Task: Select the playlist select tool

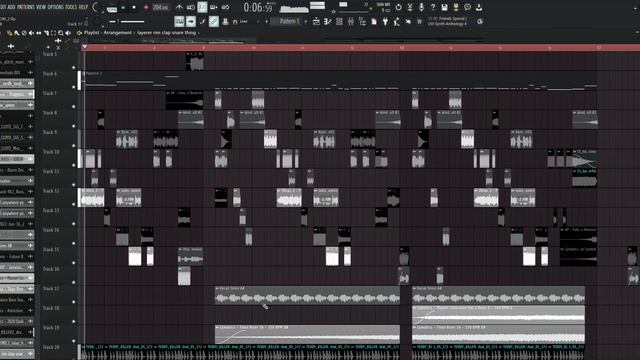Action: (x=53, y=33)
